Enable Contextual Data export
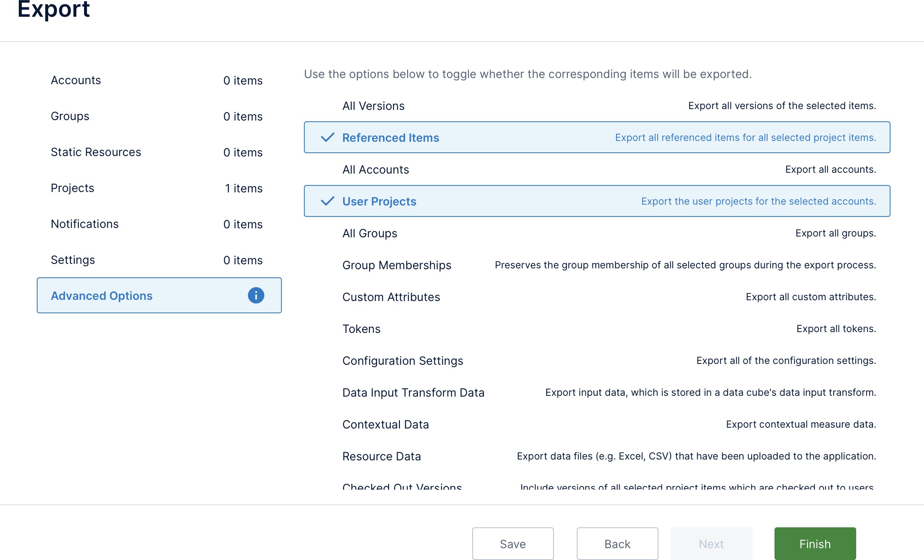Image resolution: width=924 pixels, height=560 pixels. click(x=385, y=424)
